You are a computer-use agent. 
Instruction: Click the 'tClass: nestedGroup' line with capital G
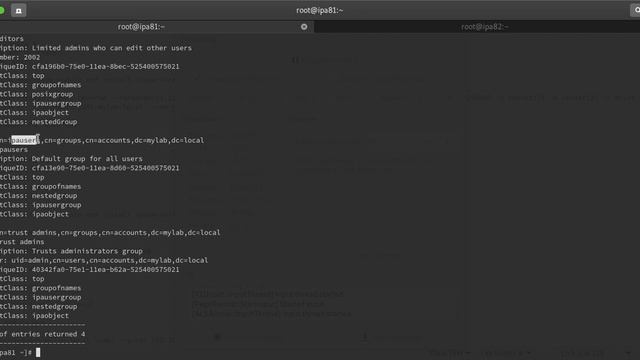click(39, 122)
